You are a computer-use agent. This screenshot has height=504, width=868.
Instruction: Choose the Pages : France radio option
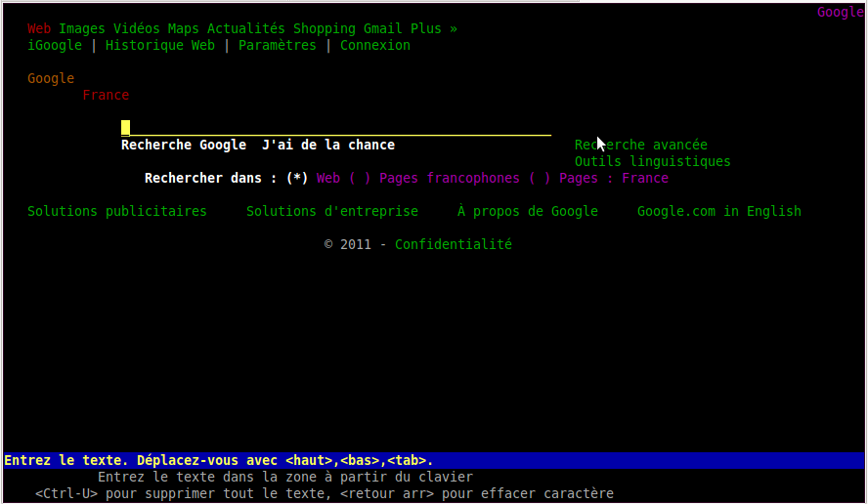point(540,179)
